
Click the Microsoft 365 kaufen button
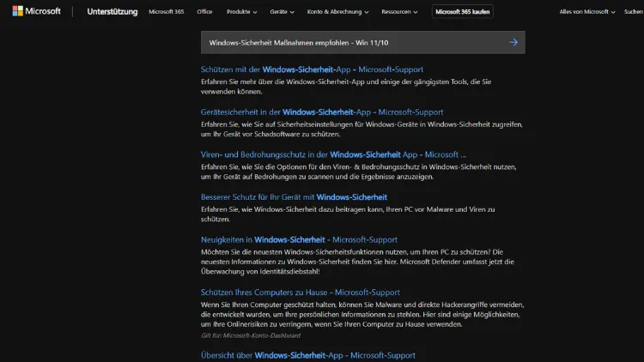pyautogui.click(x=463, y=12)
